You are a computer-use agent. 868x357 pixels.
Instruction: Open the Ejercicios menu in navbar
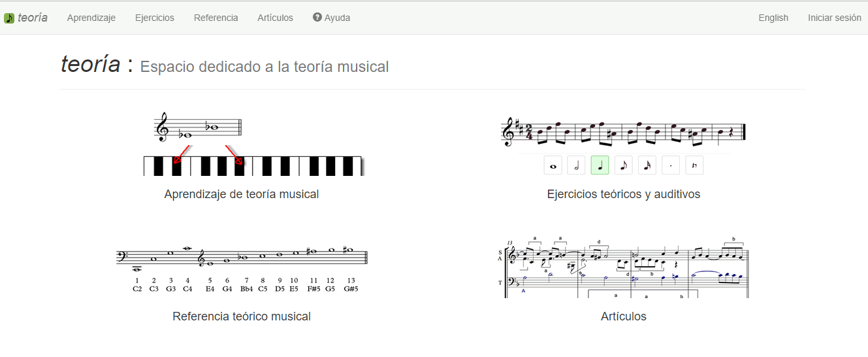point(155,18)
